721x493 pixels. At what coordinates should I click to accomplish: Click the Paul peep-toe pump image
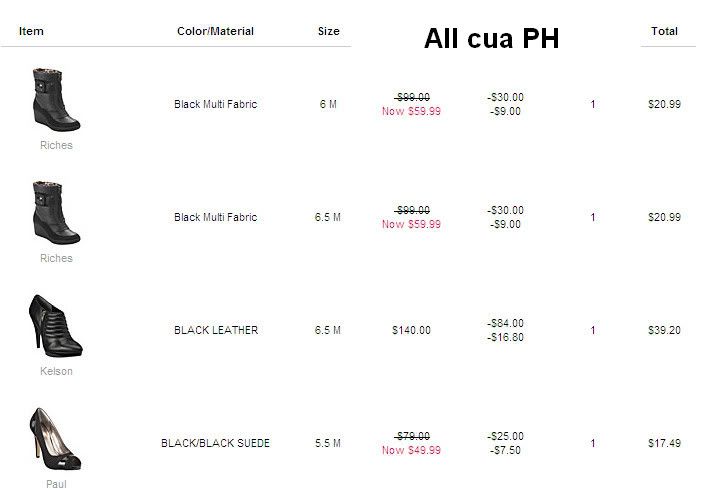[56, 439]
